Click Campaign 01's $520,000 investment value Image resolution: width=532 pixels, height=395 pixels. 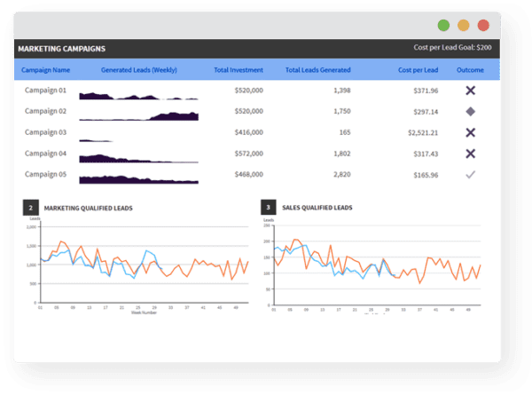[248, 91]
